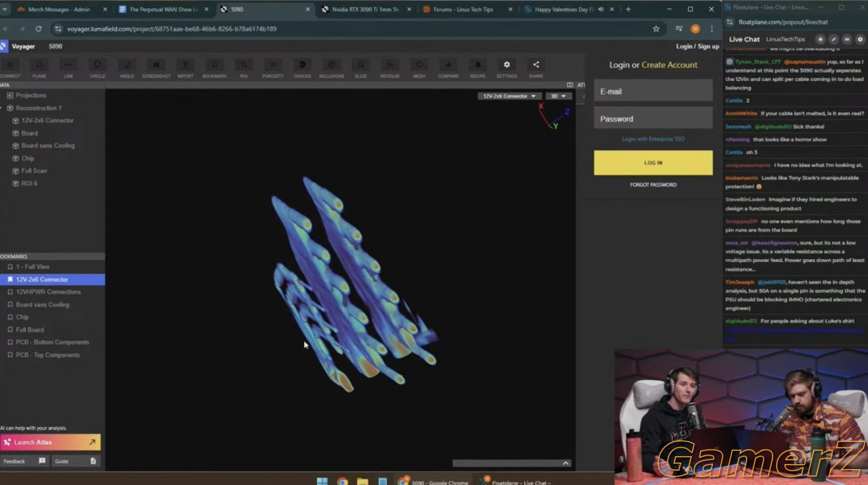Image resolution: width=868 pixels, height=485 pixels.
Task: Click the FORGOT PASSWORD link
Action: 653,185
